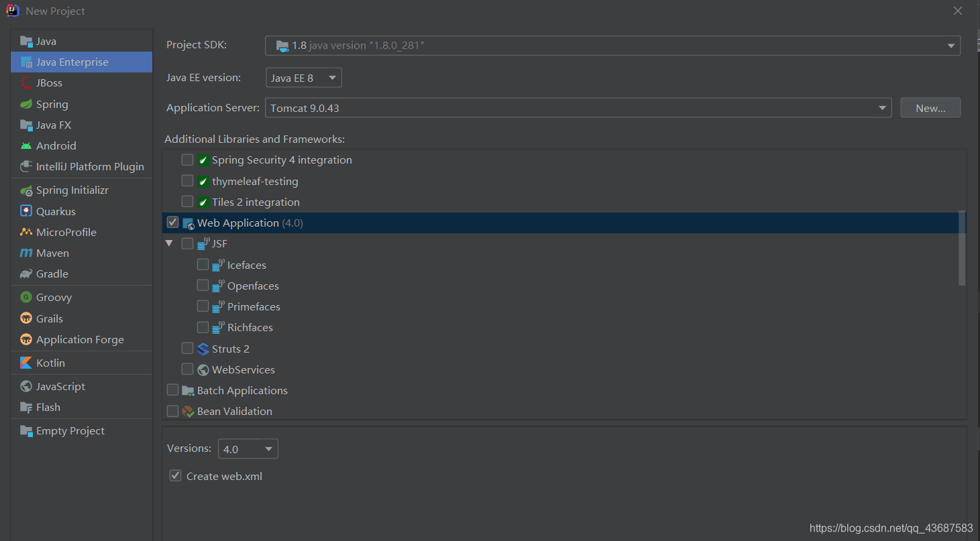980x541 pixels.
Task: Click the Web Application framework icon
Action: 188,223
